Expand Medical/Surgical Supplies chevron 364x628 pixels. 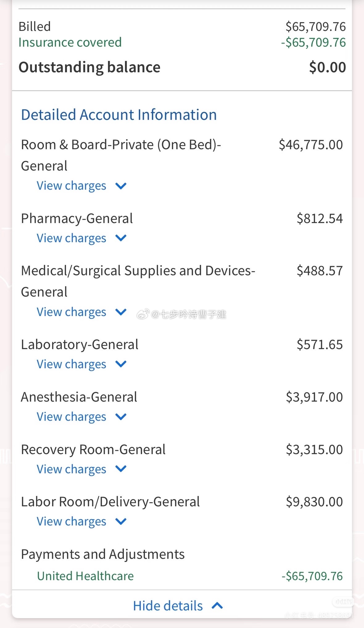(121, 312)
